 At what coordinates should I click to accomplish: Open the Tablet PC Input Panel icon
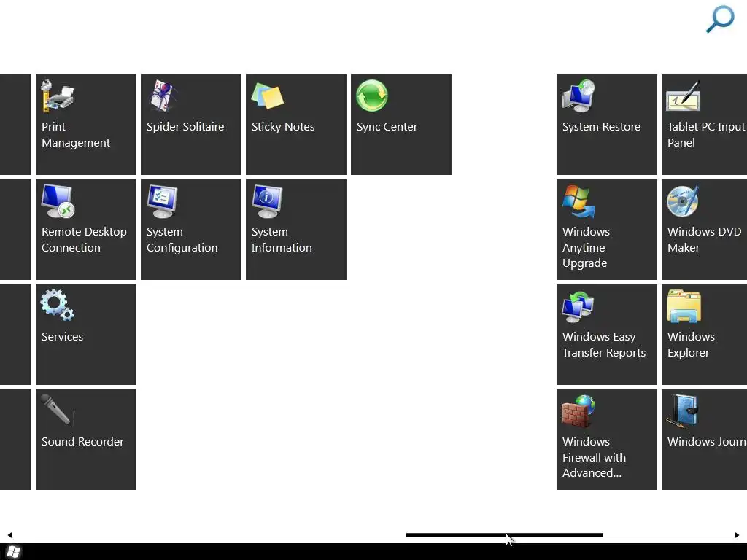683,96
